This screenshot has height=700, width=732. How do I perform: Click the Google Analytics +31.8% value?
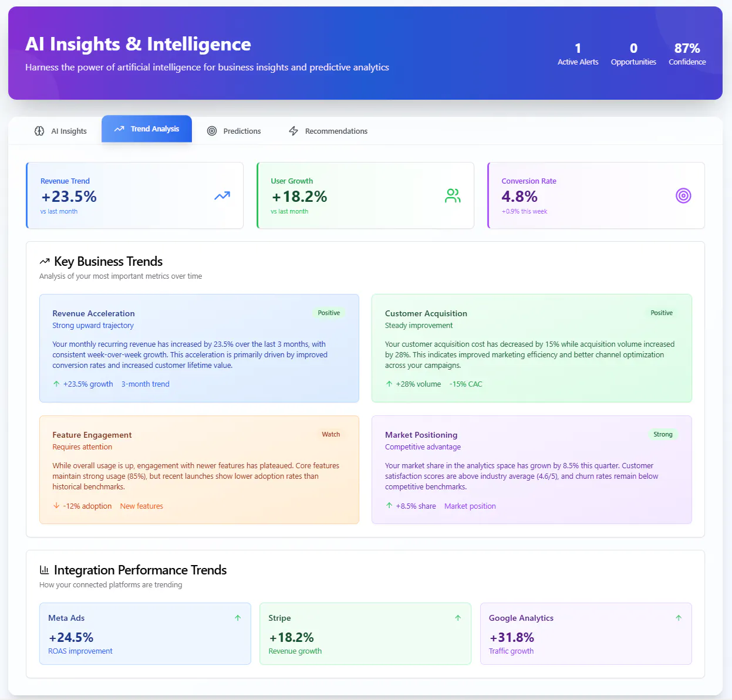pos(512,637)
